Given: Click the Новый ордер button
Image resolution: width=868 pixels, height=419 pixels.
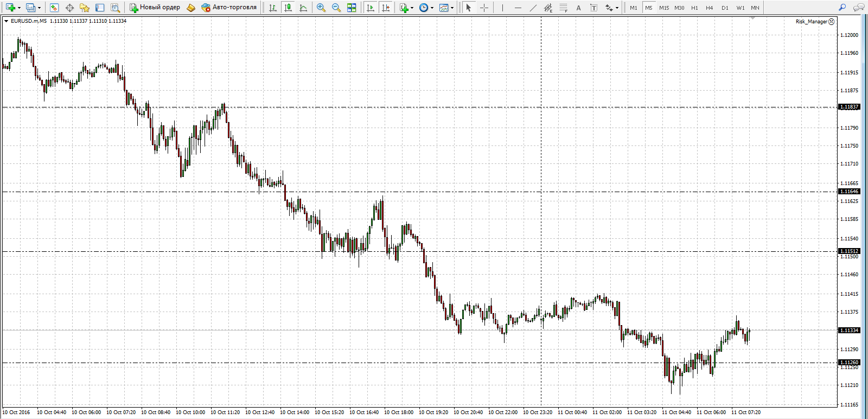Looking at the screenshot, I should pyautogui.click(x=155, y=8).
